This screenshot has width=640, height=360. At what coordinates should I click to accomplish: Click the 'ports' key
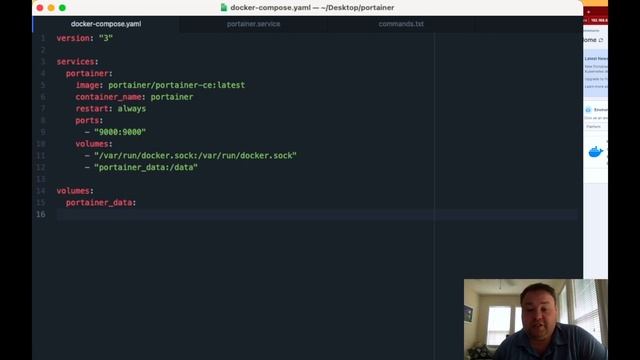(87, 120)
